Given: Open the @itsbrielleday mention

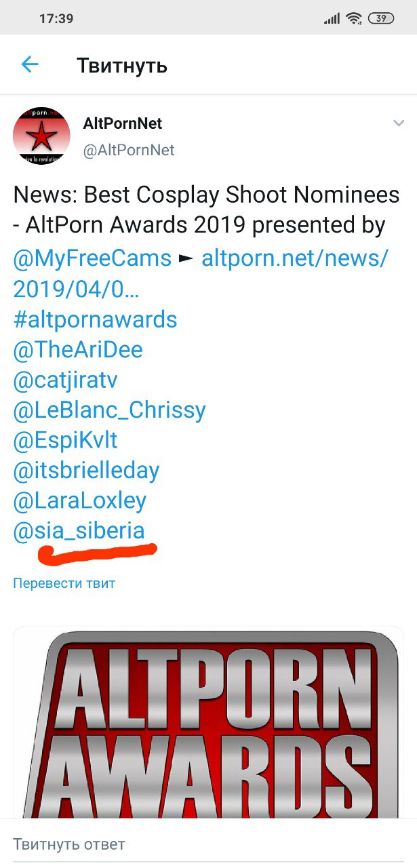Looking at the screenshot, I should [86, 471].
